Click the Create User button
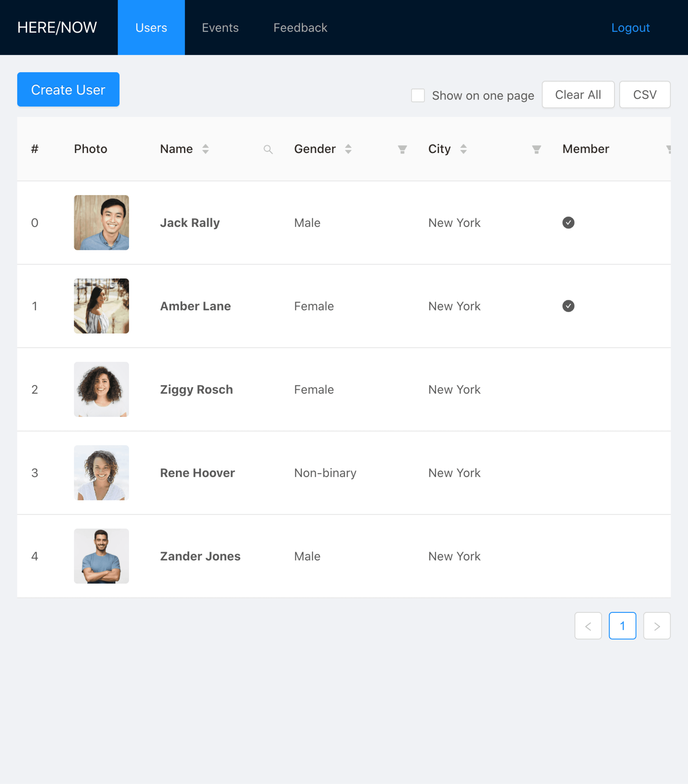688x784 pixels. [68, 89]
